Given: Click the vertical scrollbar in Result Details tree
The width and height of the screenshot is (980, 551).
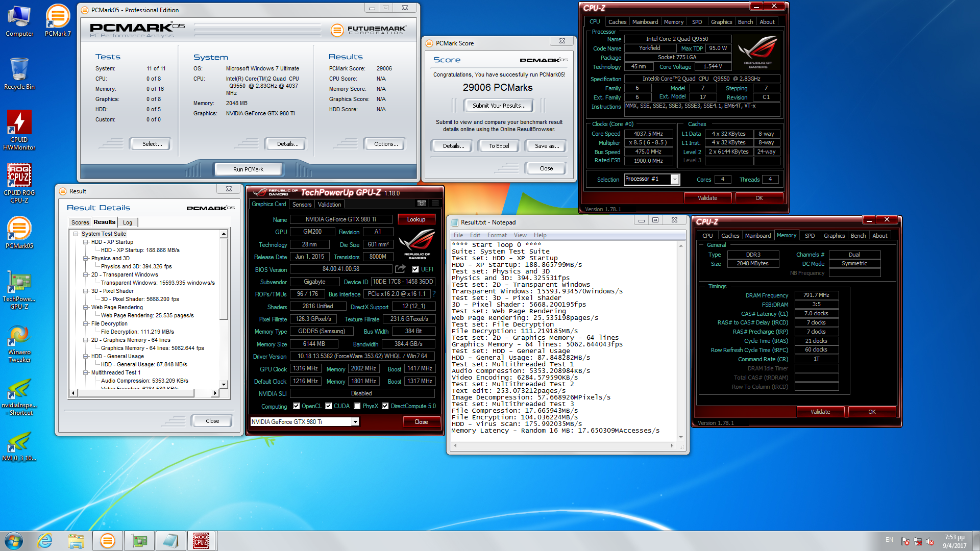Looking at the screenshot, I should coord(224,309).
